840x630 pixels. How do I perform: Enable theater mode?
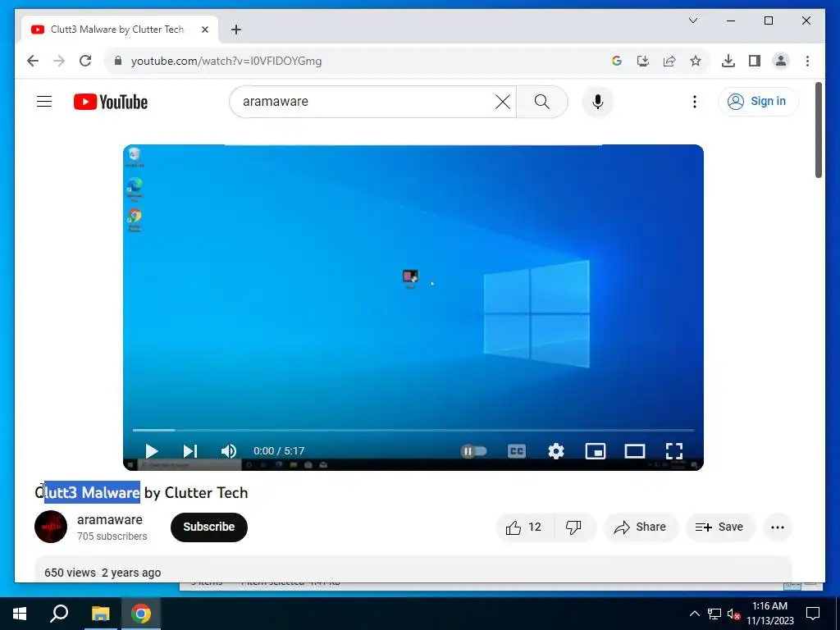tap(635, 451)
